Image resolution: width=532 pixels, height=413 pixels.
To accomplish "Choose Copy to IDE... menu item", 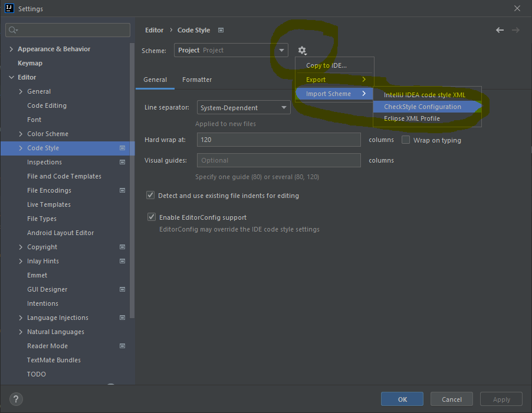I will [x=335, y=65].
